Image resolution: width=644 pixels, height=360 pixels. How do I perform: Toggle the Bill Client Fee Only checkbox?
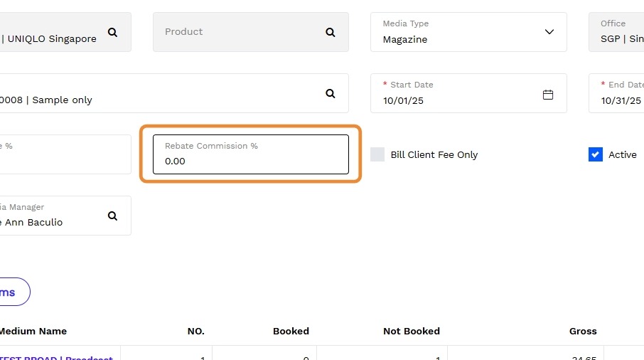[x=377, y=154]
